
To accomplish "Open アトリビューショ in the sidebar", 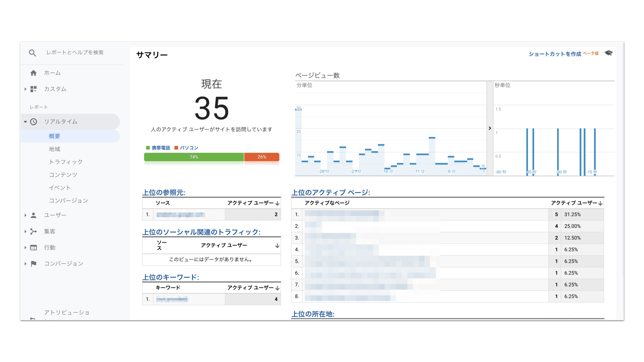I will click(x=67, y=312).
